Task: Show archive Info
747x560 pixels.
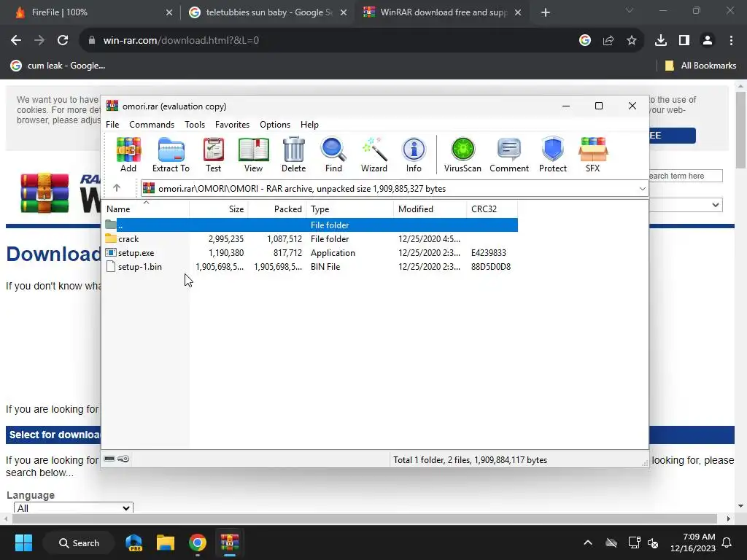Action: point(414,155)
